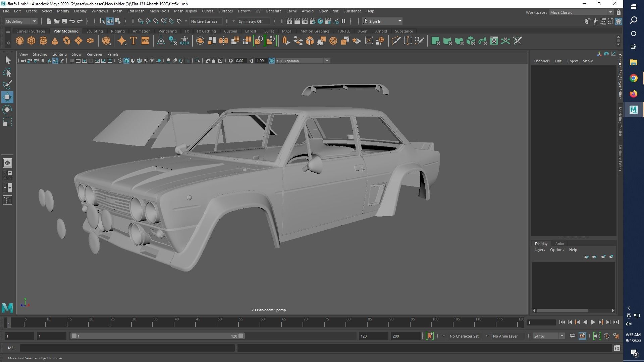Toggle Symmetry Off option

click(x=253, y=21)
